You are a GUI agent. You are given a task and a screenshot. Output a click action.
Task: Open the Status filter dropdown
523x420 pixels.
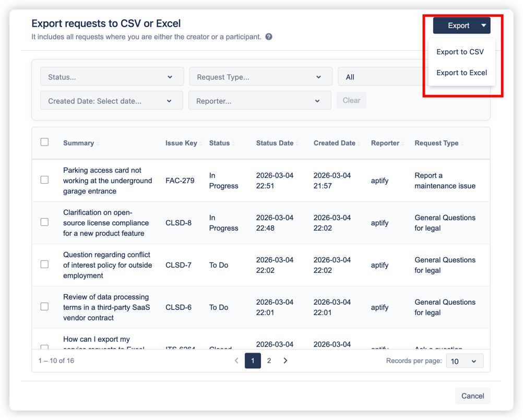111,76
